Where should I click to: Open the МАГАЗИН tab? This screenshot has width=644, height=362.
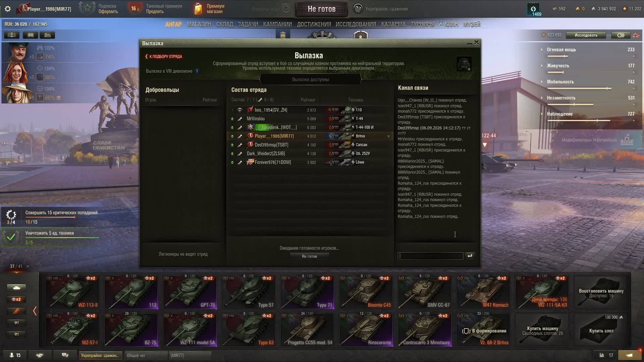199,24
